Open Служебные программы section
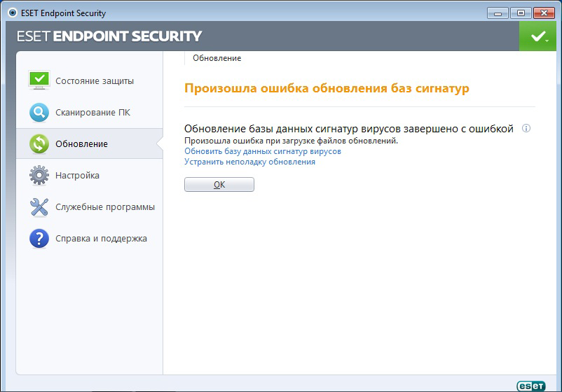Viewport: 562px width, 392px height. coord(105,206)
